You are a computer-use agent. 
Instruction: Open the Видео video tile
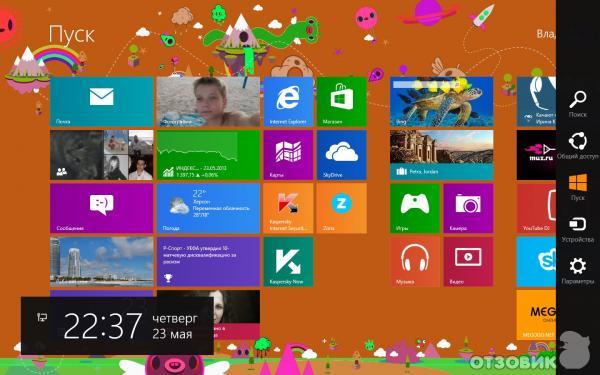[468, 262]
